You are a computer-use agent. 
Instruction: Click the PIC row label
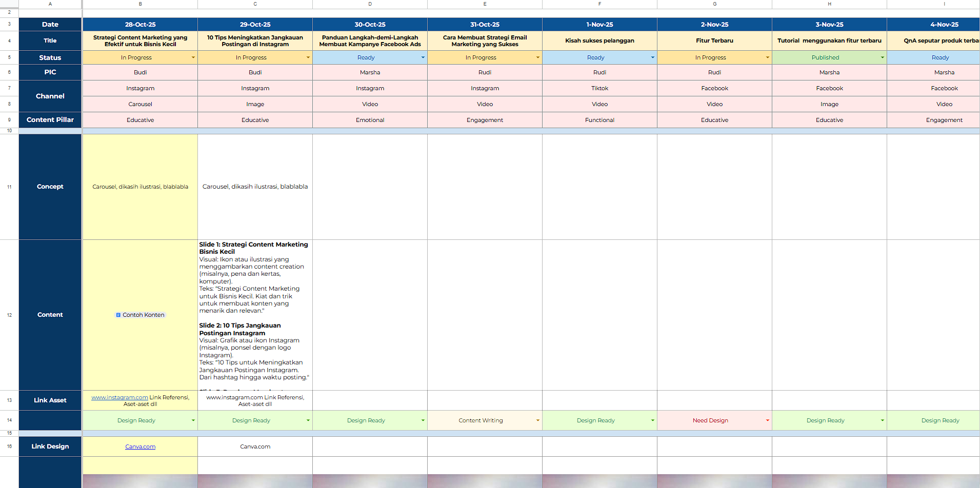(50, 72)
